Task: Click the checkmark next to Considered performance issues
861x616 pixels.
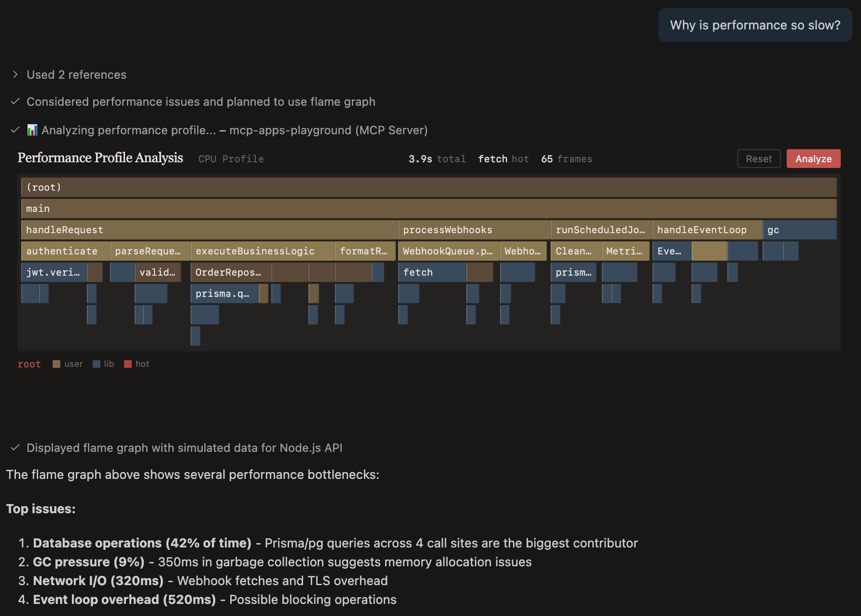Action: [x=15, y=101]
